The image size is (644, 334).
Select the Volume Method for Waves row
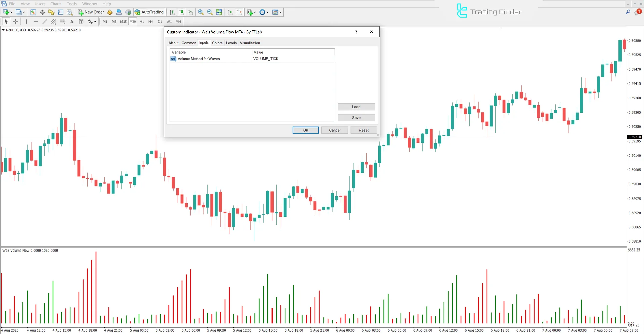tap(199, 59)
